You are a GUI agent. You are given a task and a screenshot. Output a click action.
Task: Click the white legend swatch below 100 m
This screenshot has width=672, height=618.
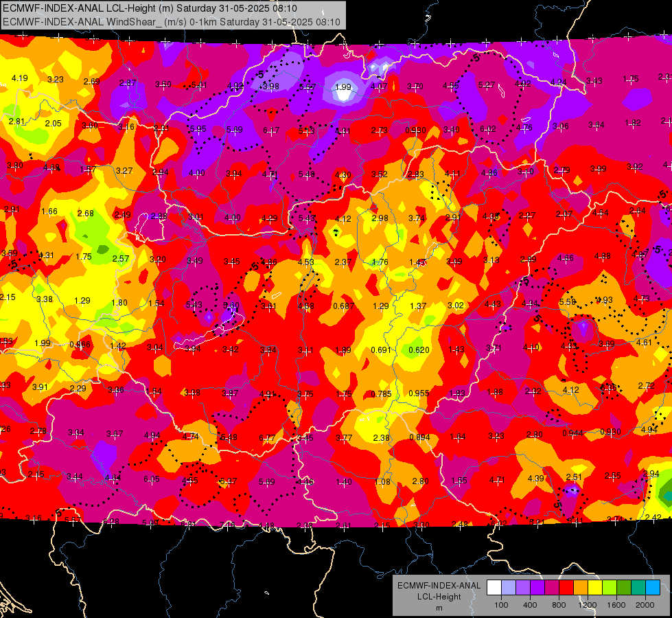[494, 588]
